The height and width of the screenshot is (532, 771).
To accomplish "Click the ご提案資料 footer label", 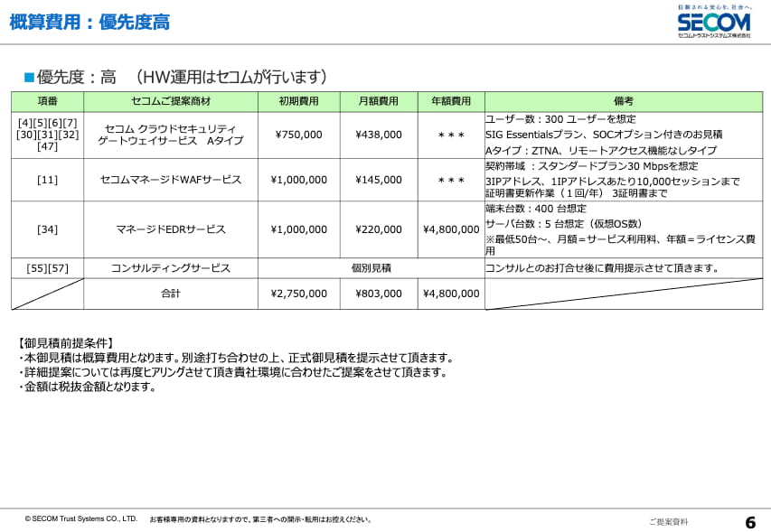I will point(669,522).
